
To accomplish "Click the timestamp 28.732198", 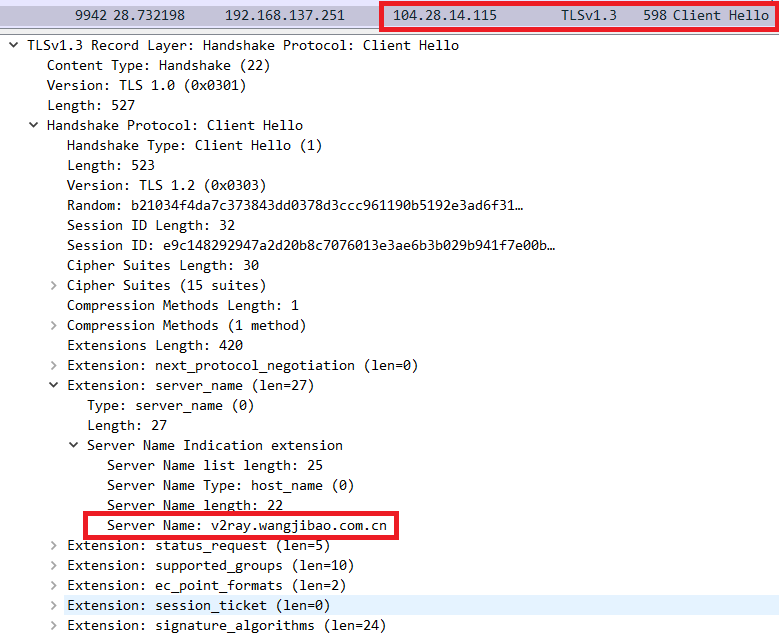I will [x=149, y=15].
